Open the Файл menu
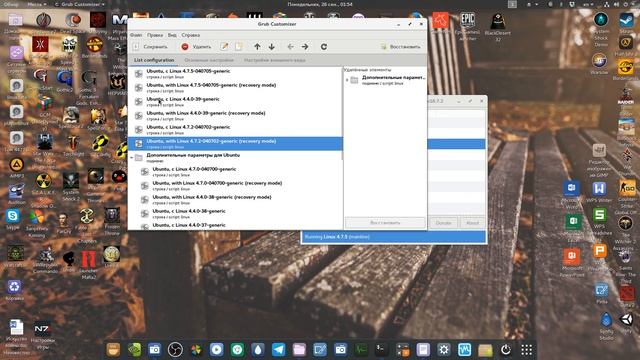This screenshot has width=640, height=360. [x=136, y=35]
